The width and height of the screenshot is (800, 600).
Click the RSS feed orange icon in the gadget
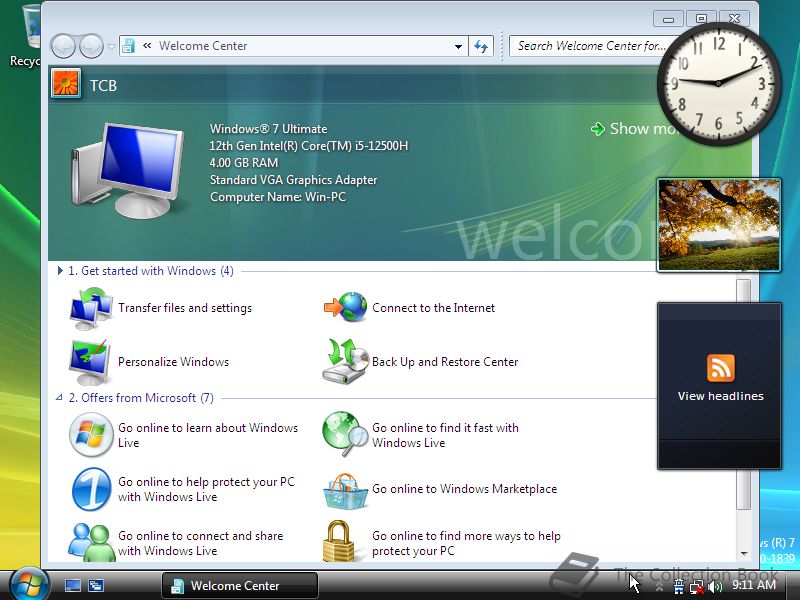[720, 368]
